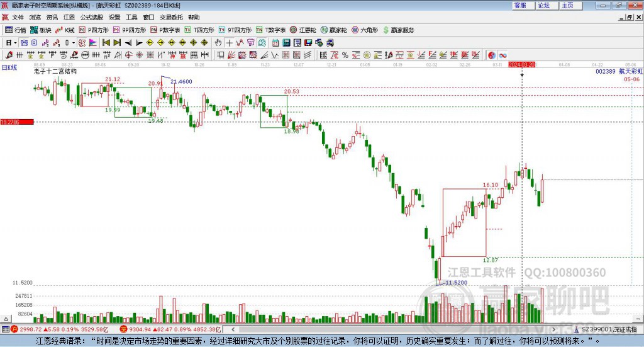Open the 9P四方形 tool
The image size is (644, 347).
[x=130, y=30]
